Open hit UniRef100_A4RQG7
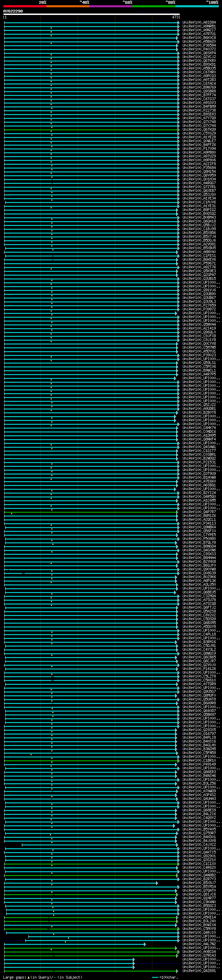 click(x=199, y=183)
